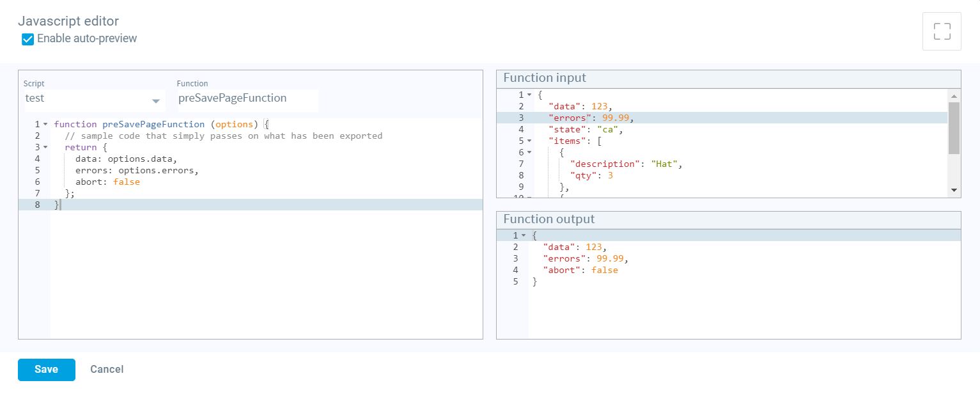
Task: Click the Function input scrollbar thumb
Action: (954, 128)
